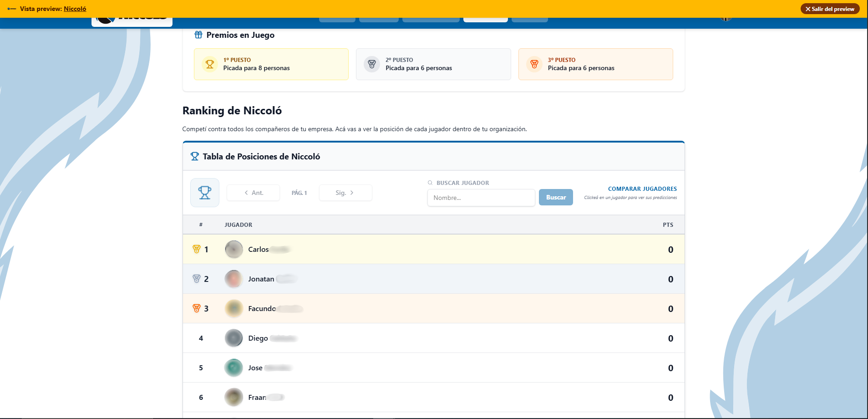Follow the Niccoló link in preview bar
This screenshot has width=868, height=419.
(x=75, y=9)
